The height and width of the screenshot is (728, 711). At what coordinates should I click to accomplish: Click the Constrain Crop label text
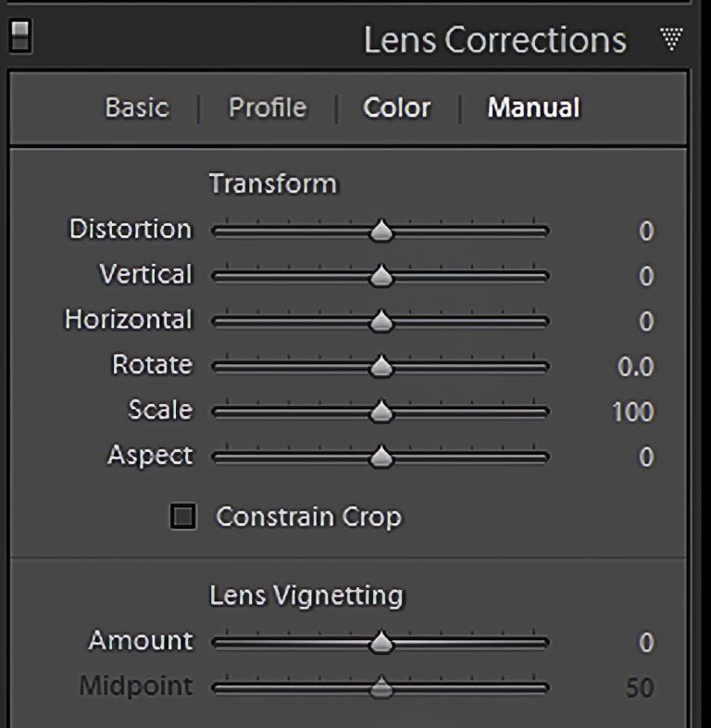(308, 517)
